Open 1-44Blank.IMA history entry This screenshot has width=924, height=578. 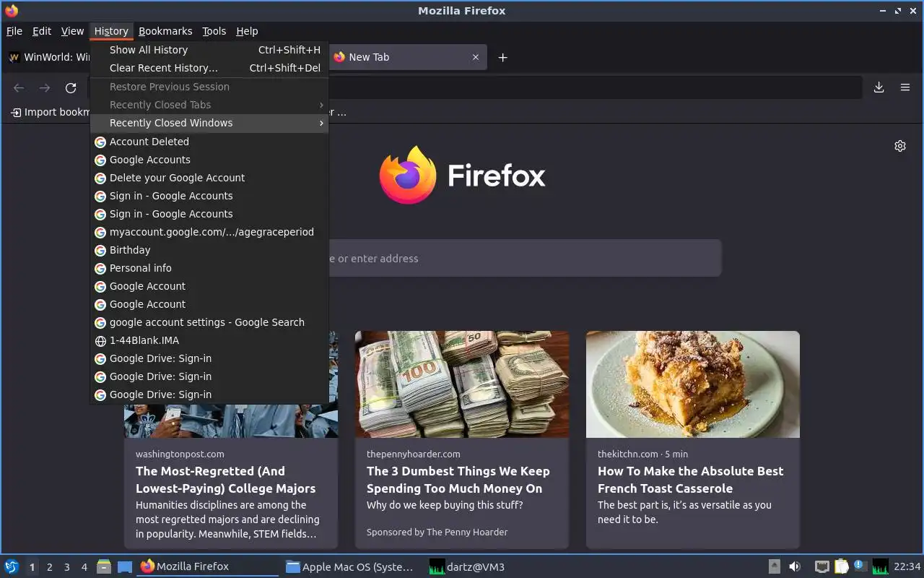(209, 340)
